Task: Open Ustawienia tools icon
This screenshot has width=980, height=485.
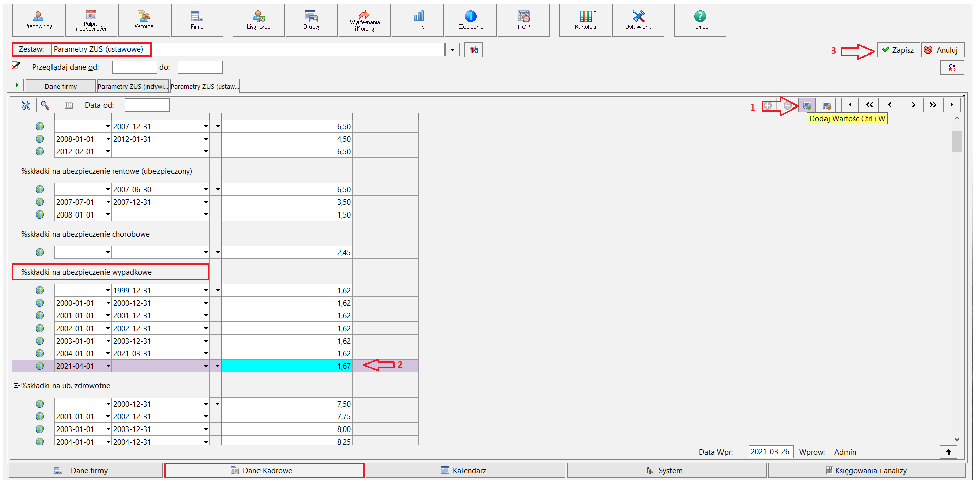Action: 639,20
